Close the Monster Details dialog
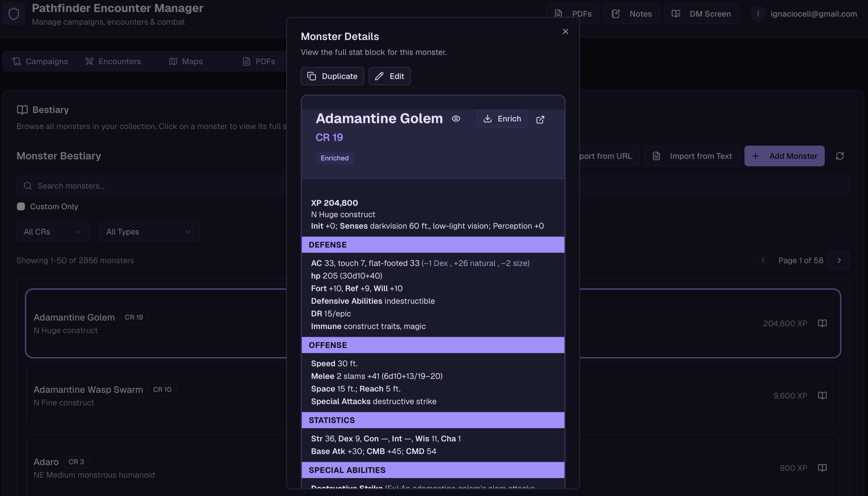The height and width of the screenshot is (496, 868). tap(565, 31)
